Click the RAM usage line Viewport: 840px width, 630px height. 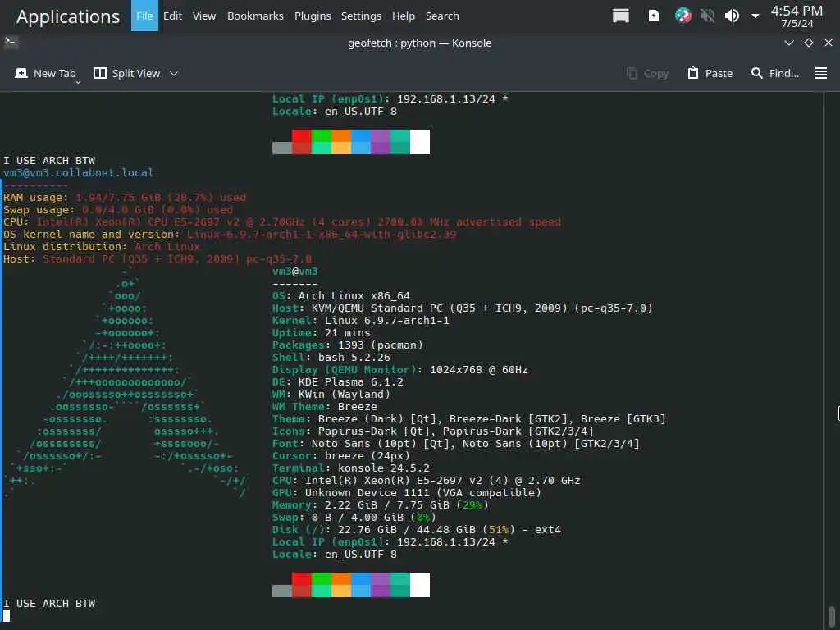(x=125, y=197)
